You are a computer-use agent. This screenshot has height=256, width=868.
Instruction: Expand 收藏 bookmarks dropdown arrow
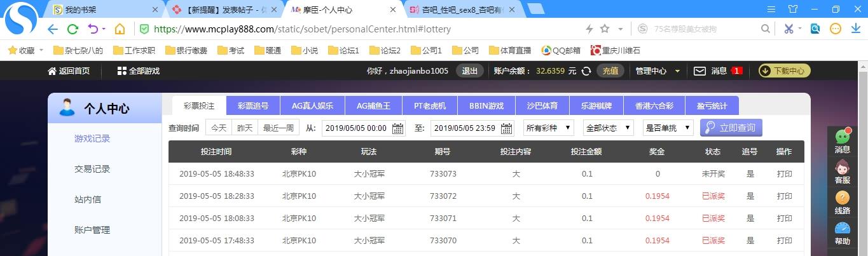pyautogui.click(x=42, y=50)
